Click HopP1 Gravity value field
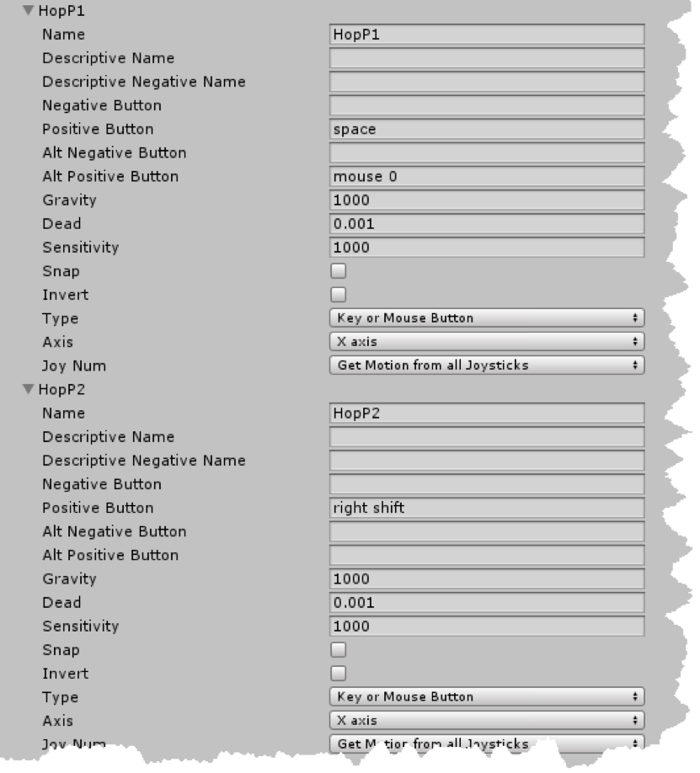The image size is (700, 773). (x=487, y=200)
